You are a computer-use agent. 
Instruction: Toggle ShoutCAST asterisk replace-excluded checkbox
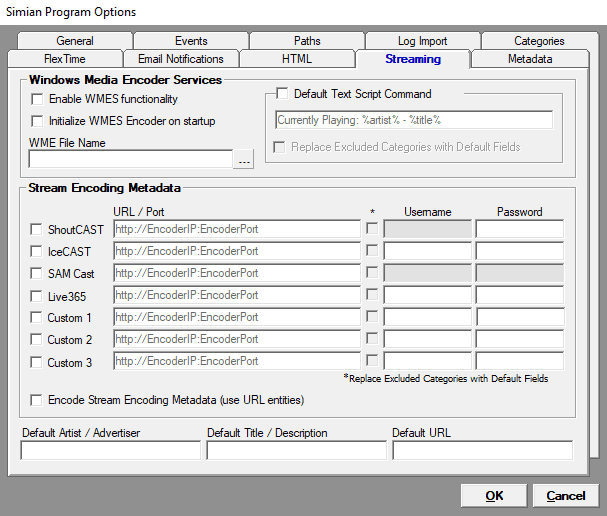coord(372,228)
